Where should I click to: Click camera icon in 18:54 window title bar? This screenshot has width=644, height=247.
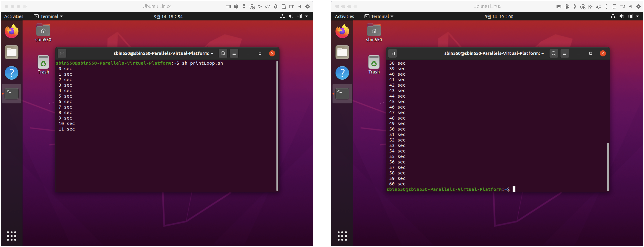click(292, 7)
